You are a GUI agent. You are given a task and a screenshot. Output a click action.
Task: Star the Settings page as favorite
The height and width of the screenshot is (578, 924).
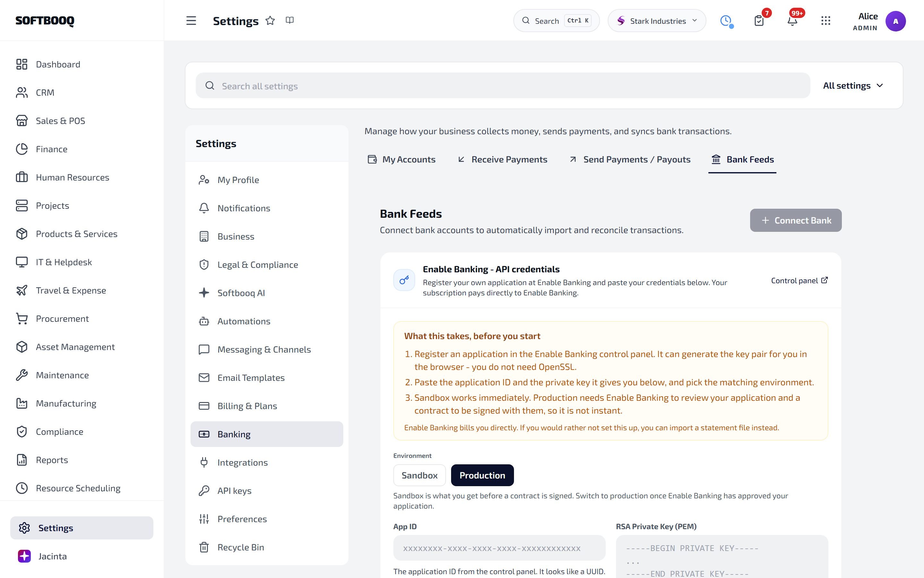[270, 20]
